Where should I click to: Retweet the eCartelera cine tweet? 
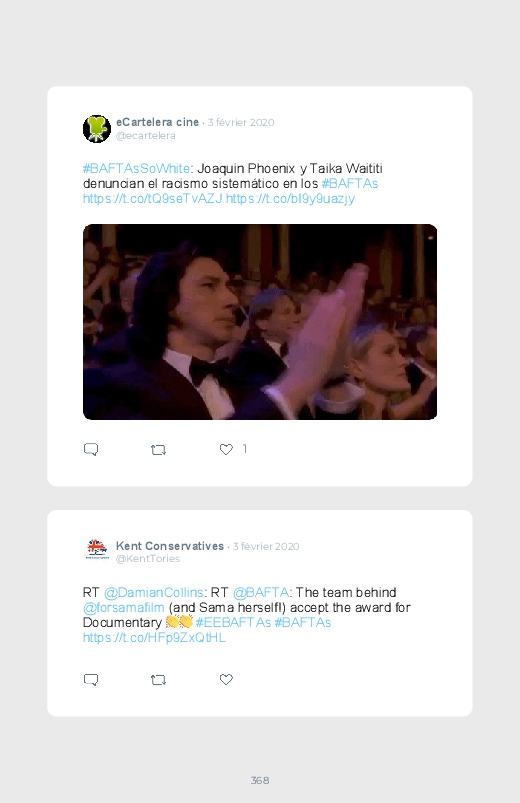(158, 450)
